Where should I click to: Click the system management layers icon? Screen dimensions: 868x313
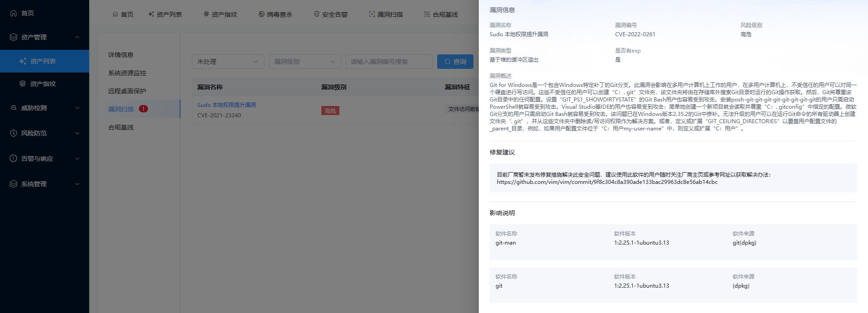[x=14, y=184]
